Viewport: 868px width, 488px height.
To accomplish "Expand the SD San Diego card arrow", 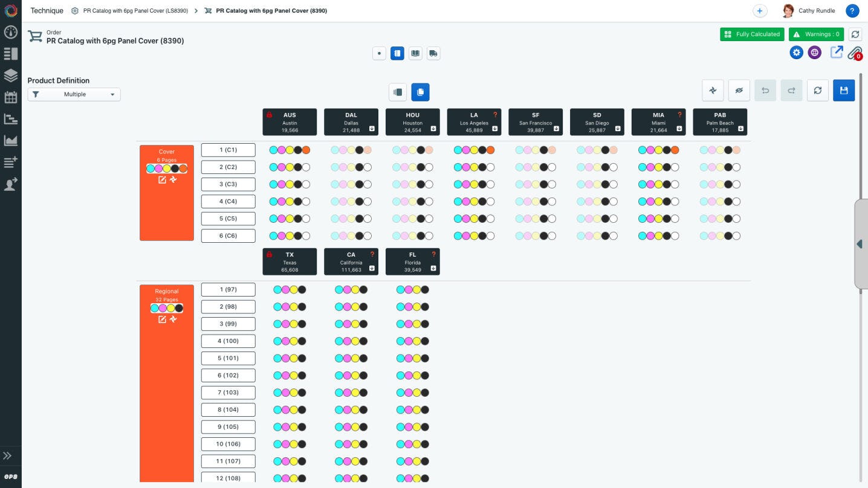I will tap(618, 129).
